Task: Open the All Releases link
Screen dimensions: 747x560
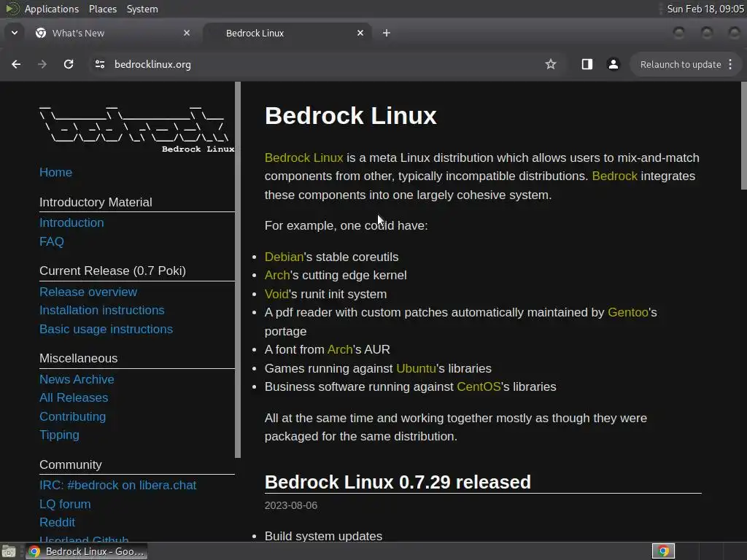Action: point(74,397)
